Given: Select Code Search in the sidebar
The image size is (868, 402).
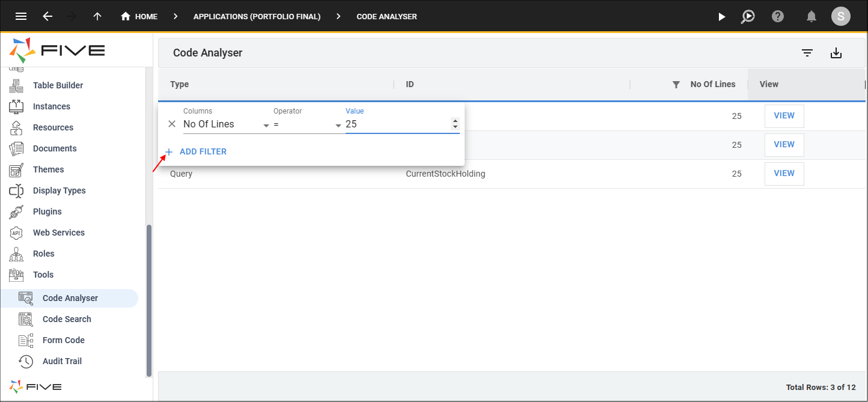Looking at the screenshot, I should pos(67,319).
